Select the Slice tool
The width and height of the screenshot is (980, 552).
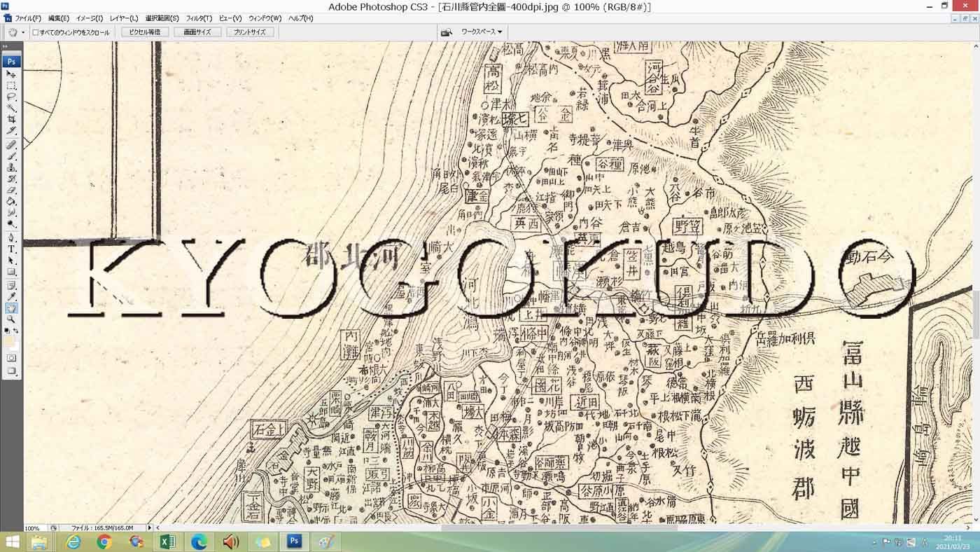(11, 131)
